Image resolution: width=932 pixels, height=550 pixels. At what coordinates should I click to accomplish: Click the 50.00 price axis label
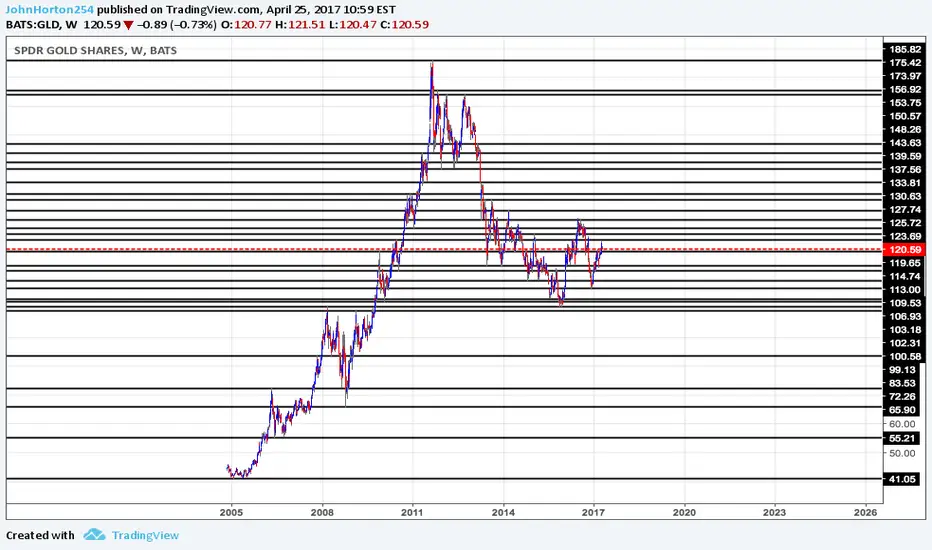(902, 453)
